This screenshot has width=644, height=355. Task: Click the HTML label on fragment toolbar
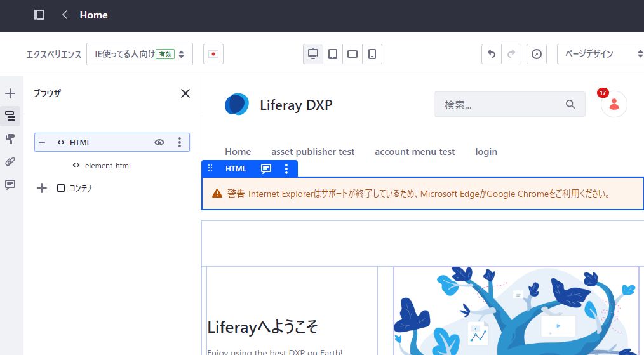pyautogui.click(x=236, y=168)
